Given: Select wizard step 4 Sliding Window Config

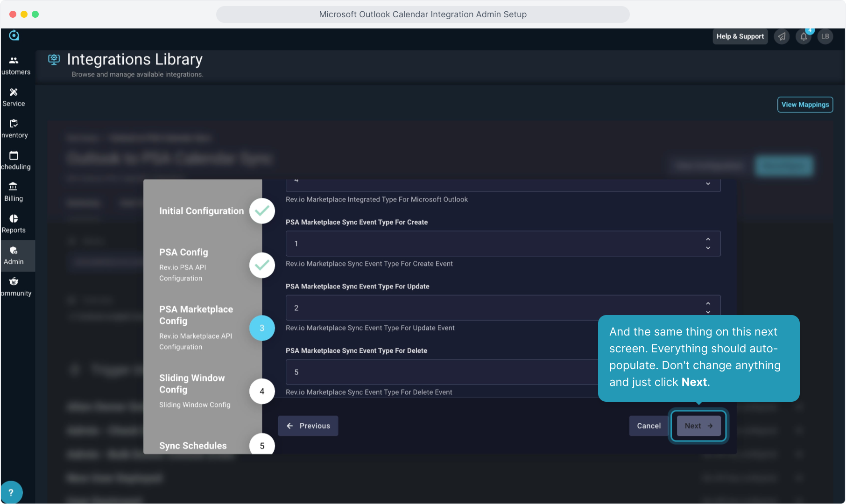Looking at the screenshot, I should coord(261,391).
